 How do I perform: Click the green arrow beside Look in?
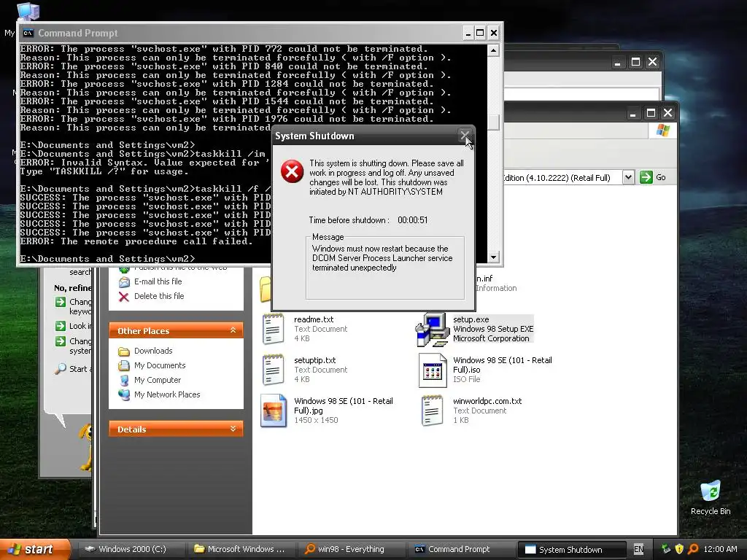click(60, 326)
